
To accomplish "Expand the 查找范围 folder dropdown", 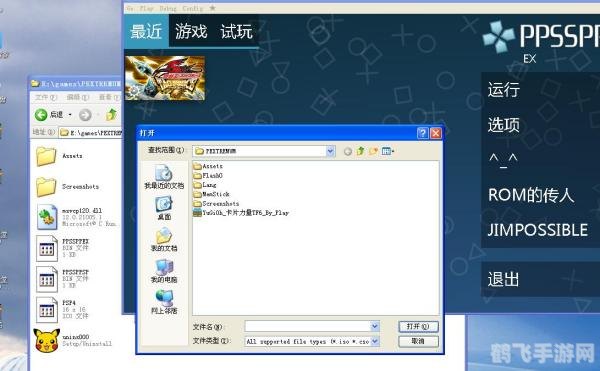I will click(x=330, y=151).
